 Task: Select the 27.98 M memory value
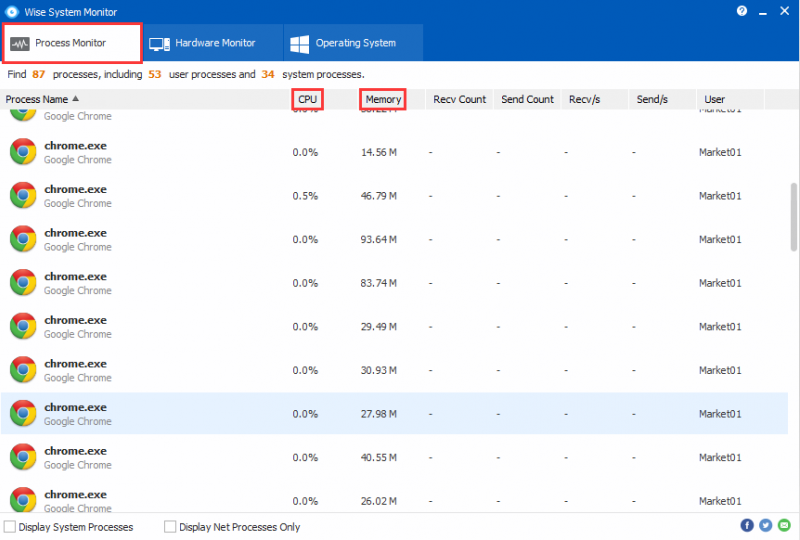379,414
